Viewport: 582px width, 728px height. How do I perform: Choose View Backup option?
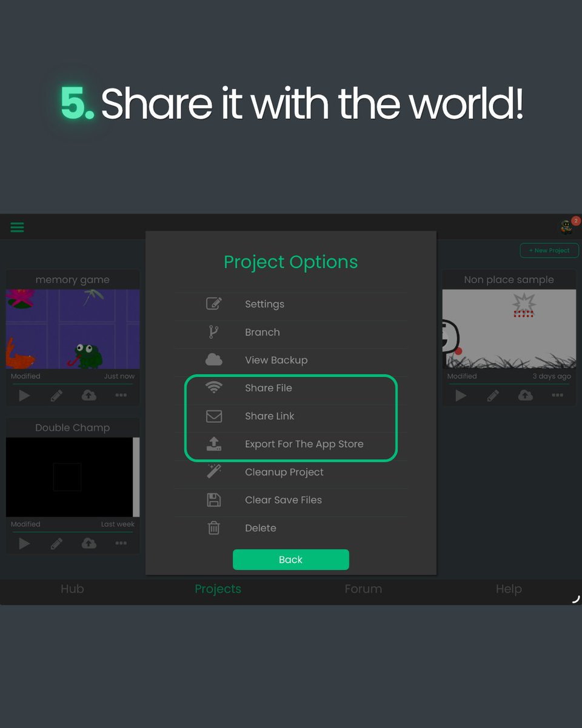(x=291, y=360)
